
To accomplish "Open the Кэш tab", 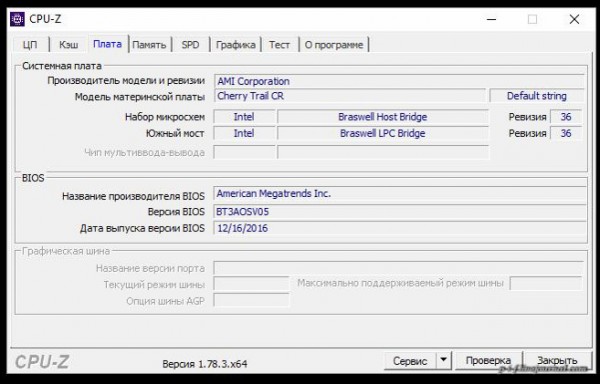I will coord(68,45).
